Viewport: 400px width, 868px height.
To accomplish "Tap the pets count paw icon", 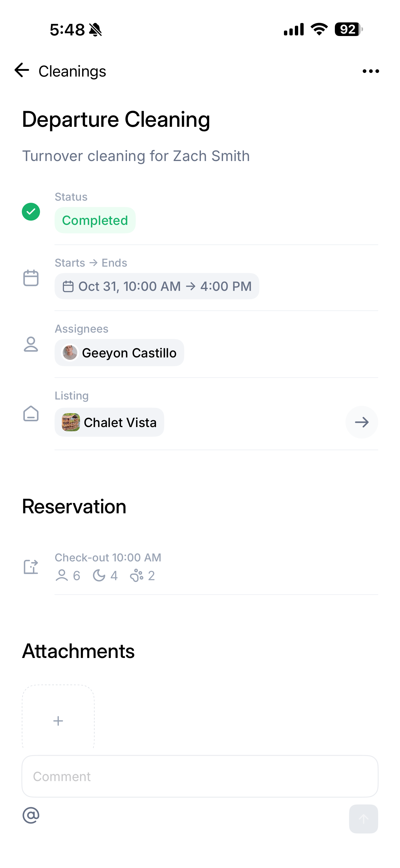I will point(137,576).
